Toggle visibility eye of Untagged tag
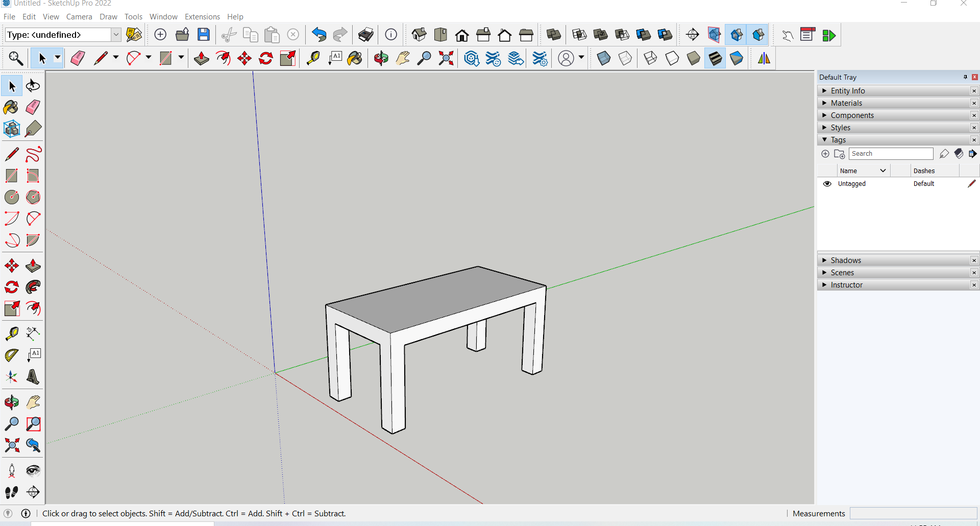 [x=827, y=184]
